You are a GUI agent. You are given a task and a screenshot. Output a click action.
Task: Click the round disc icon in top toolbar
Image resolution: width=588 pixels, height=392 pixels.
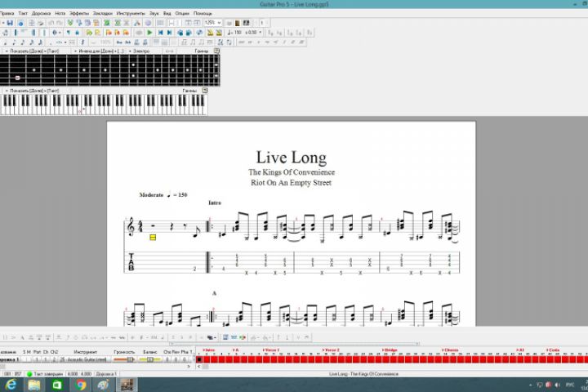click(147, 23)
